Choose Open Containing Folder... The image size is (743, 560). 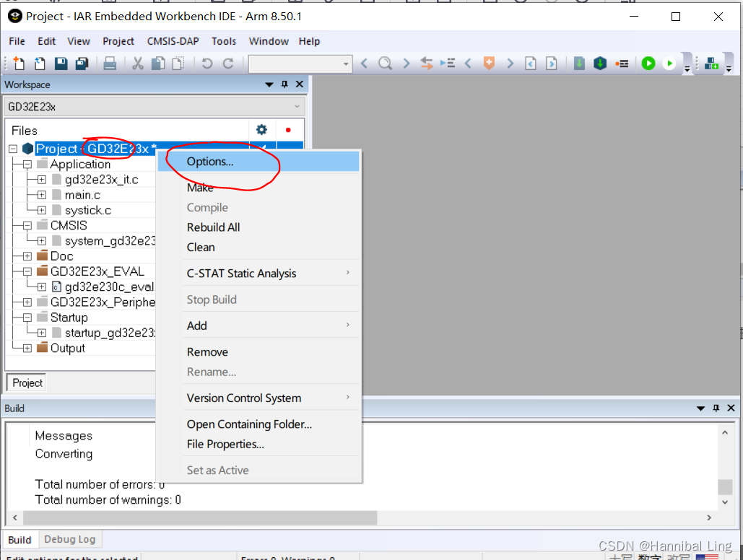tap(258, 424)
